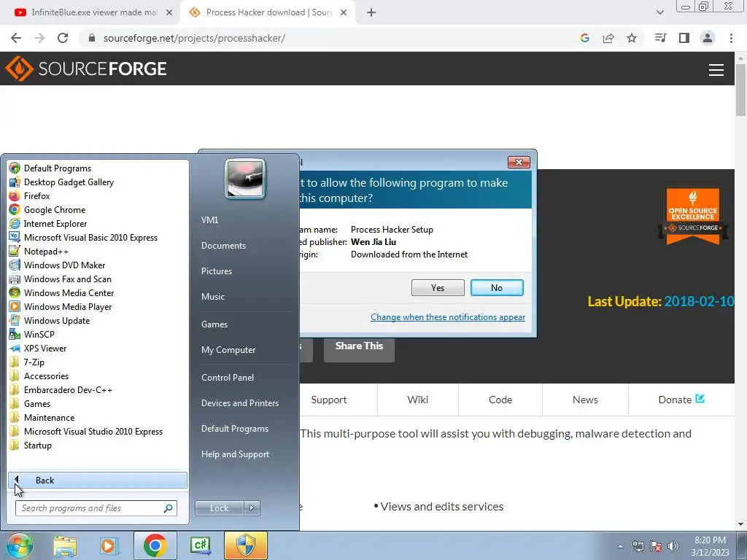Viewport: 747px width, 560px height.
Task: Open the SourceForge hamburger menu
Action: (x=716, y=69)
